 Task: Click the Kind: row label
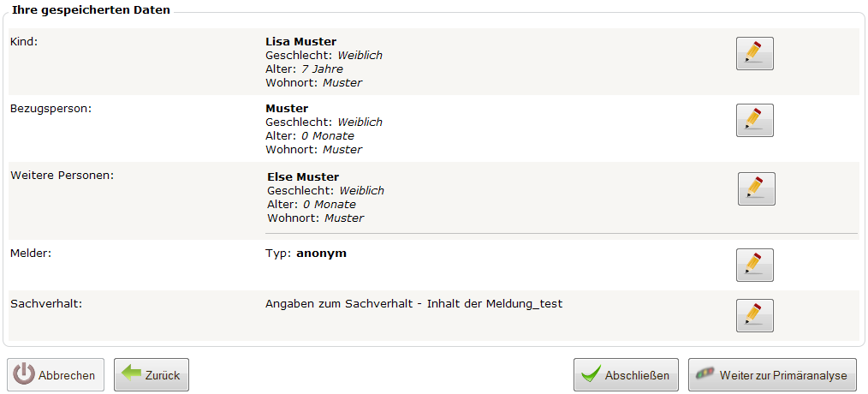click(24, 42)
